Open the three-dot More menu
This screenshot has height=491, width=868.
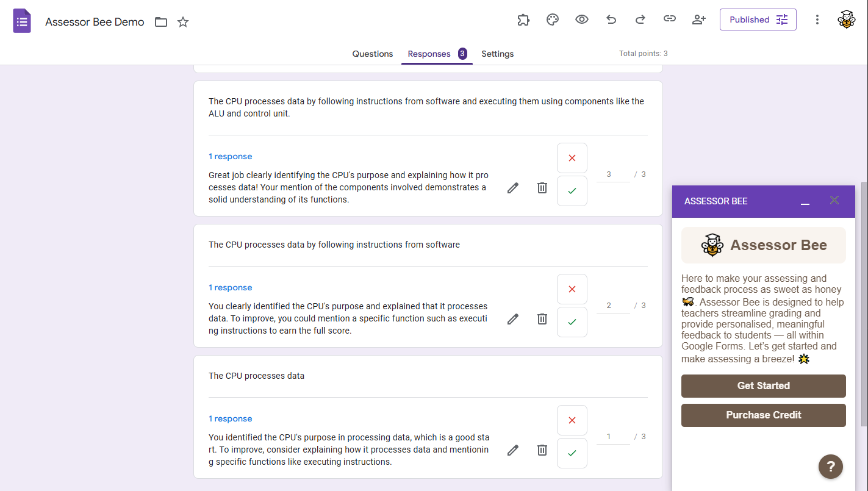pyautogui.click(x=817, y=20)
